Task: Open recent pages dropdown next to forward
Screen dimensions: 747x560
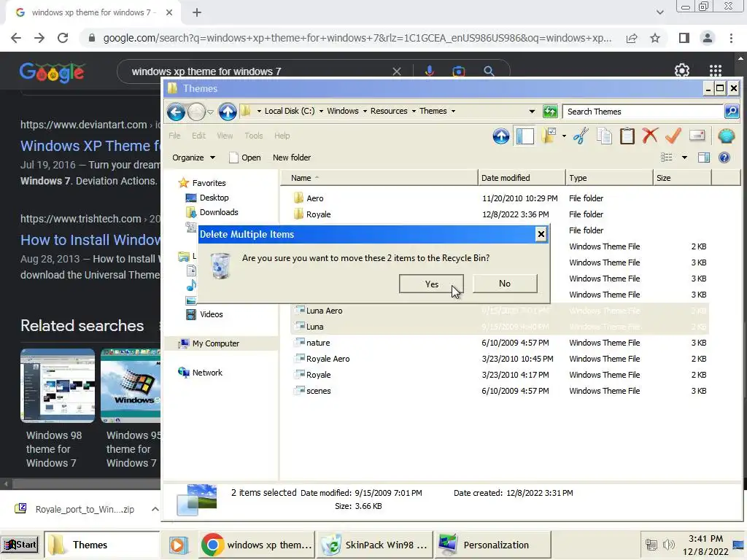Action: pos(210,112)
